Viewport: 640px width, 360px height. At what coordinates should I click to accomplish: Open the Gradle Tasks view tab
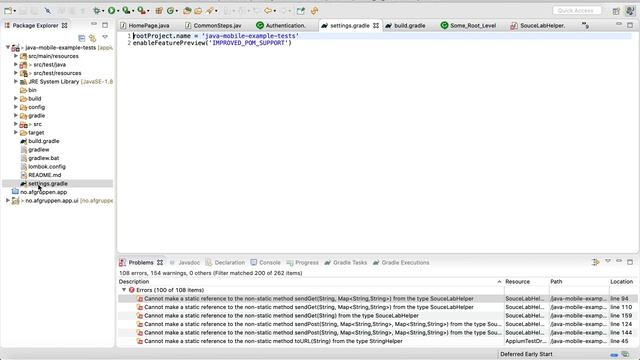(346, 262)
